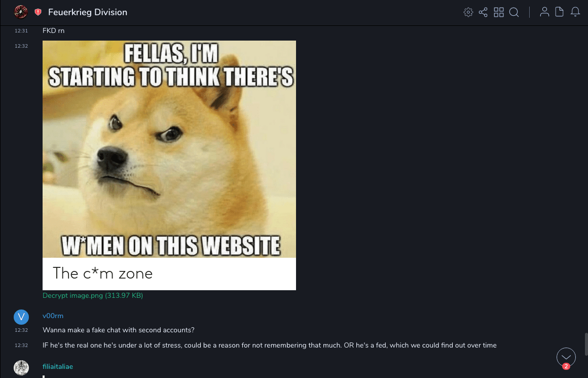Click the share icon in the header
The image size is (588, 378).
click(x=483, y=12)
